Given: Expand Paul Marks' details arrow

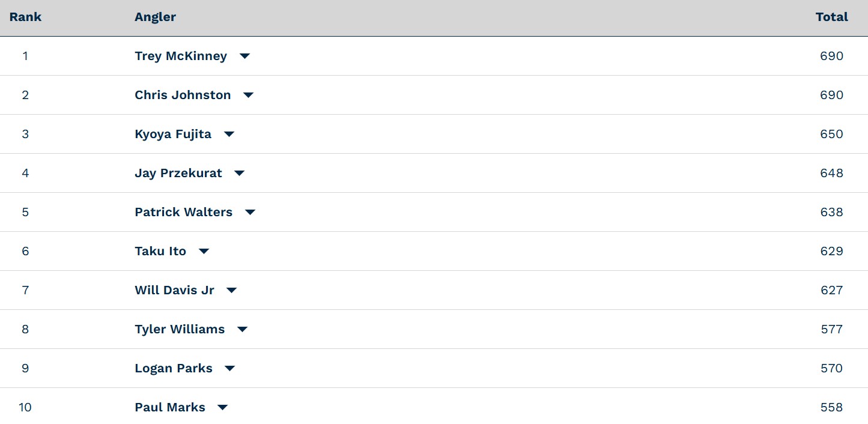Looking at the screenshot, I should pyautogui.click(x=222, y=408).
